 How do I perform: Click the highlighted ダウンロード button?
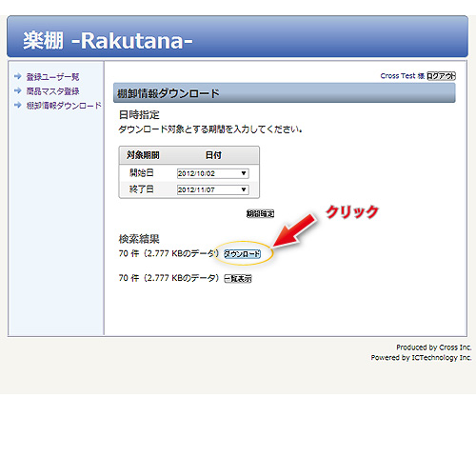242,254
